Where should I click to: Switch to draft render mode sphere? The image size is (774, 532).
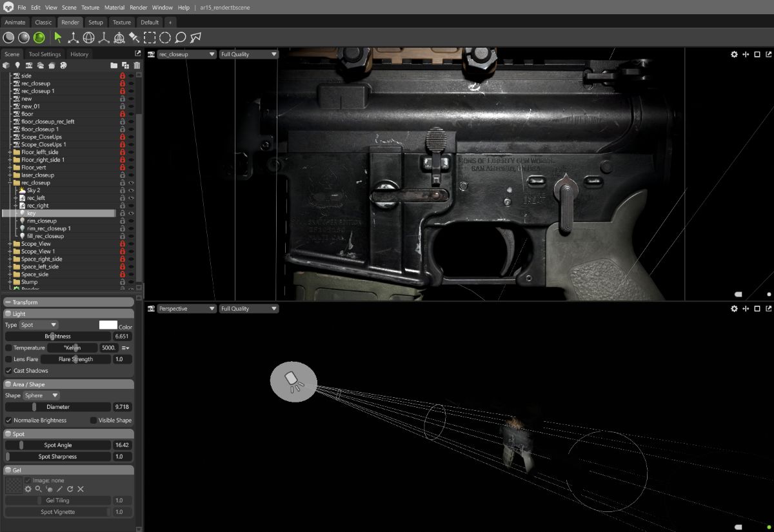(9, 37)
